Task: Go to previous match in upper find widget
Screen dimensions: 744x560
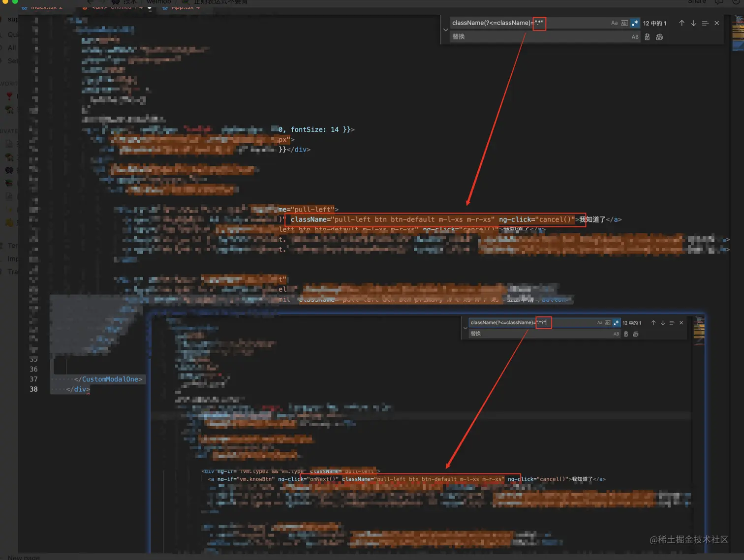Action: pyautogui.click(x=682, y=23)
